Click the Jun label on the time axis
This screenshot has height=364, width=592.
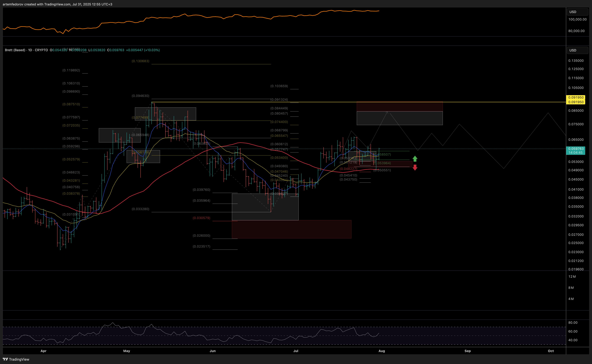(212, 351)
